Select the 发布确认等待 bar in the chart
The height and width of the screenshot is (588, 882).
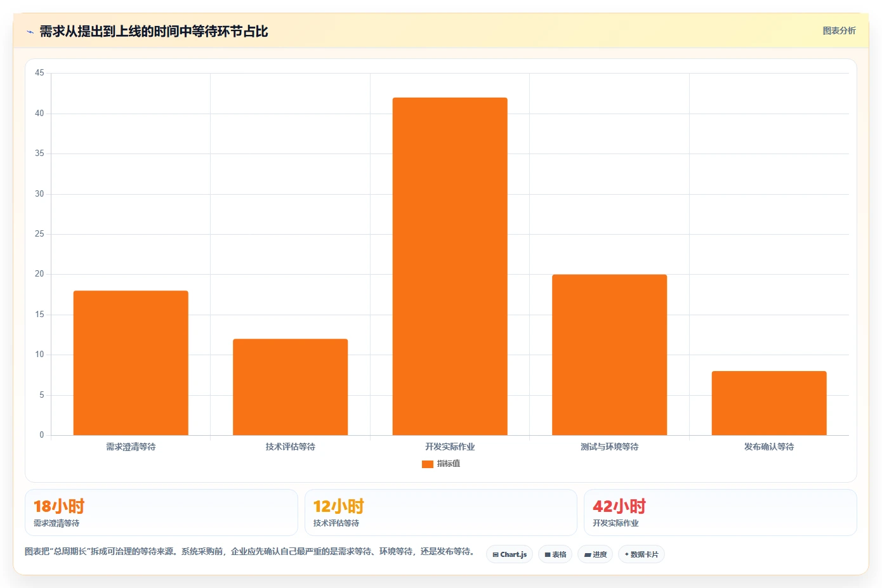coord(769,403)
